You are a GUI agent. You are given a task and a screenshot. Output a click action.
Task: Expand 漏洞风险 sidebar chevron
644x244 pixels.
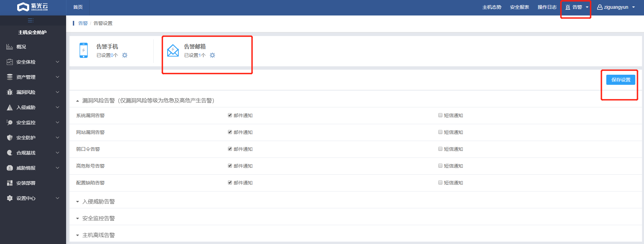click(57, 92)
